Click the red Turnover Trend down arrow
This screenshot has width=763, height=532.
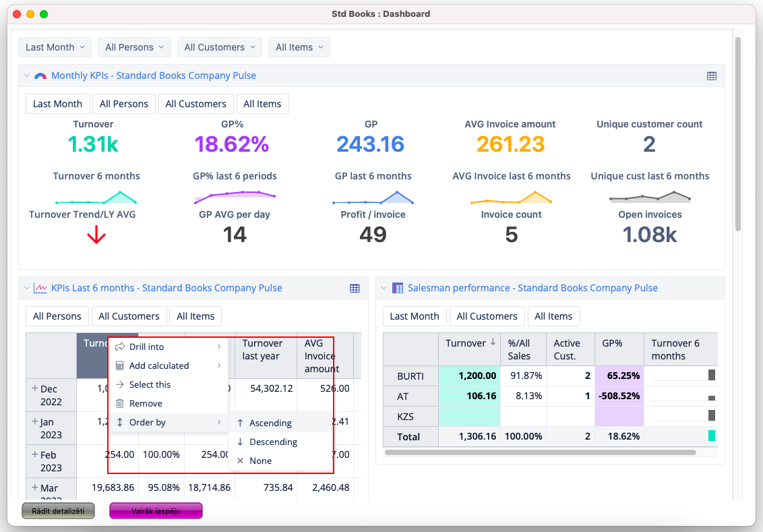click(x=96, y=235)
